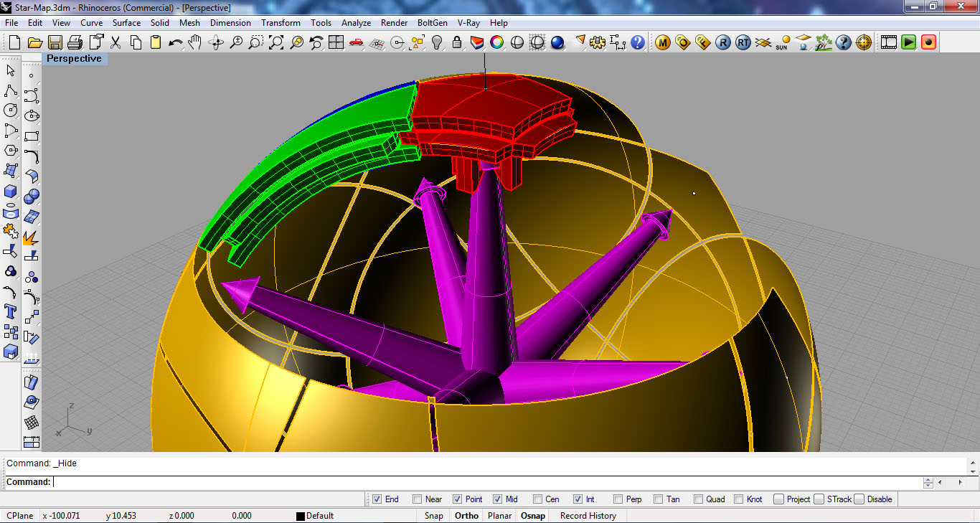Image resolution: width=980 pixels, height=523 pixels.
Task: Enable the Near object snap
Action: point(417,499)
